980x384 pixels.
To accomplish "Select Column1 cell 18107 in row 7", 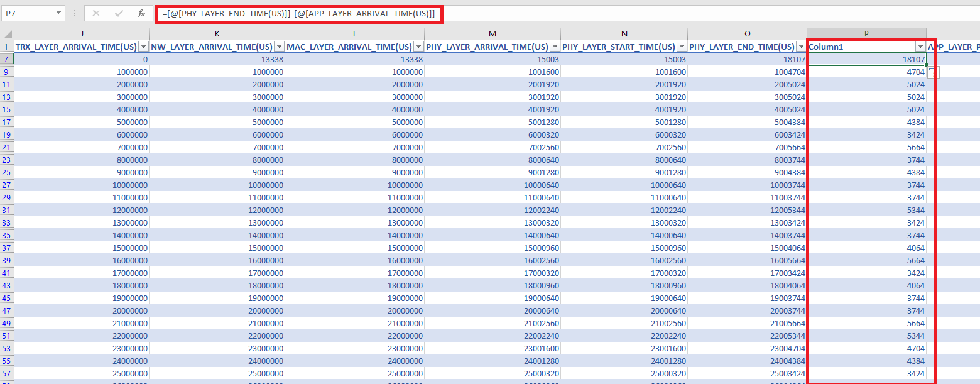I will tap(867, 59).
